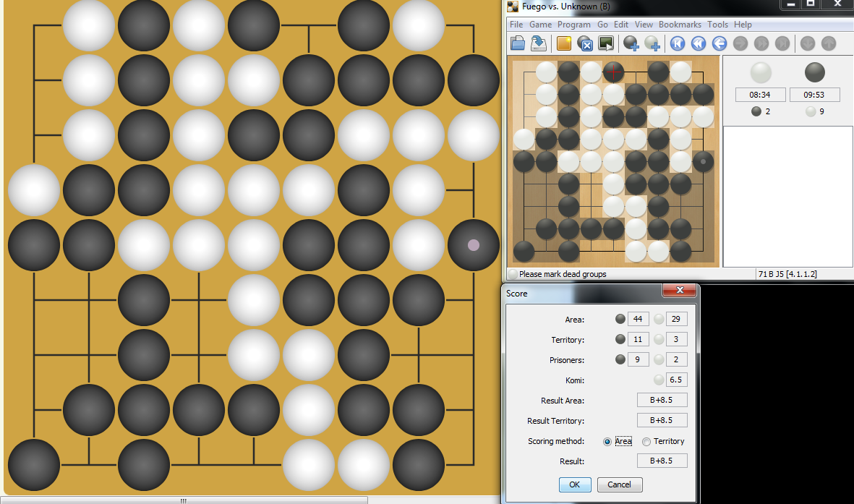Click the status text 'Please mark dead groups'
854x504 pixels.
coord(563,274)
